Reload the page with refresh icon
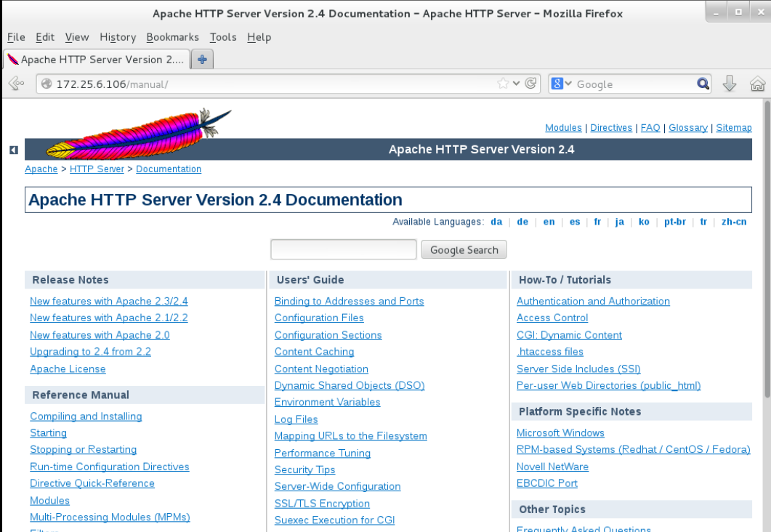Viewport: 771px width, 532px height. point(530,83)
